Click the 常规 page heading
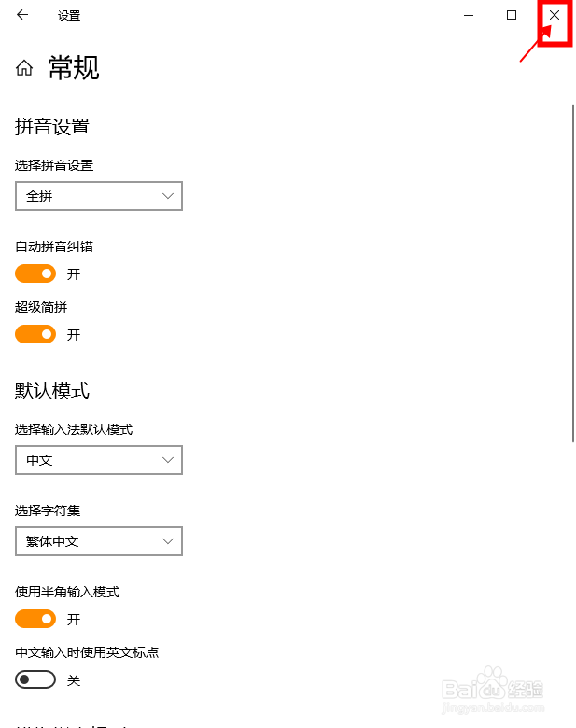 click(74, 68)
